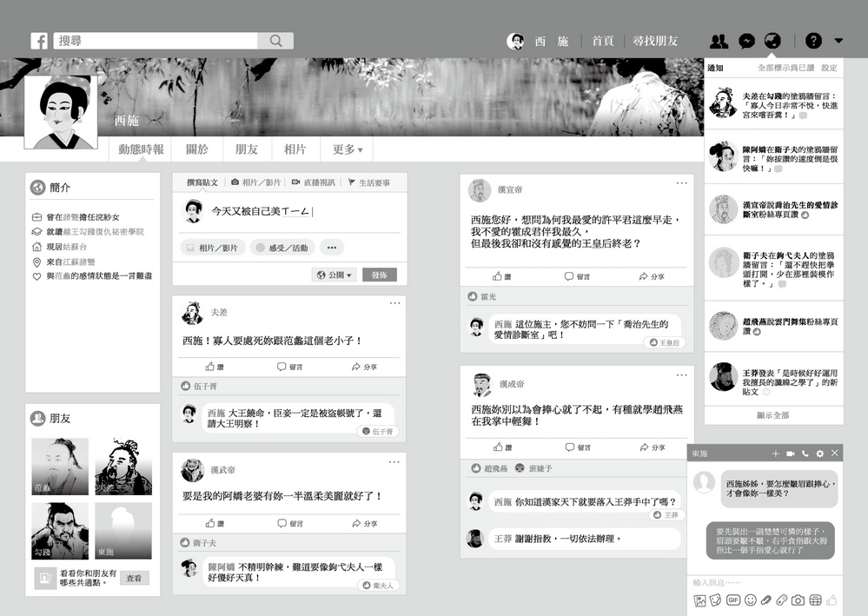Like 夫差's post
Image resolution: width=868 pixels, height=616 pixels.
[x=215, y=367]
